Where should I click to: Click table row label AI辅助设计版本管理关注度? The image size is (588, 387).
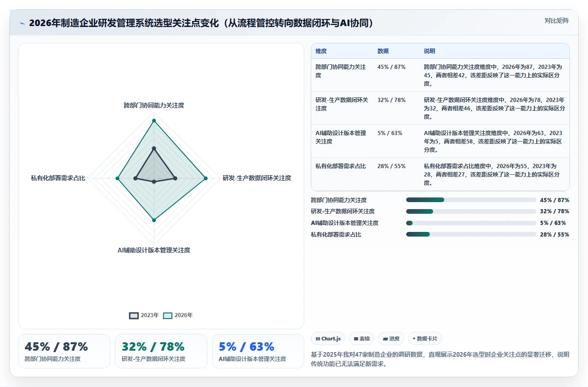341,137
